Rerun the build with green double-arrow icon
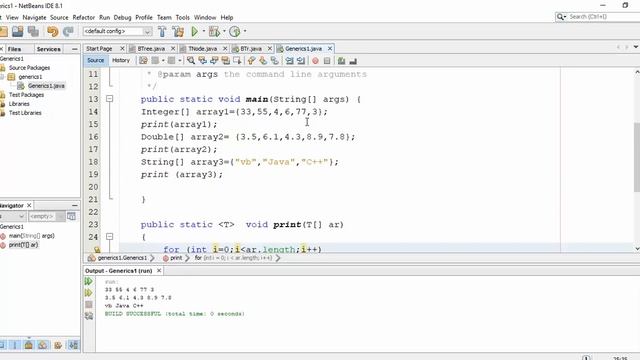The width and height of the screenshot is (640, 360). coord(89,281)
